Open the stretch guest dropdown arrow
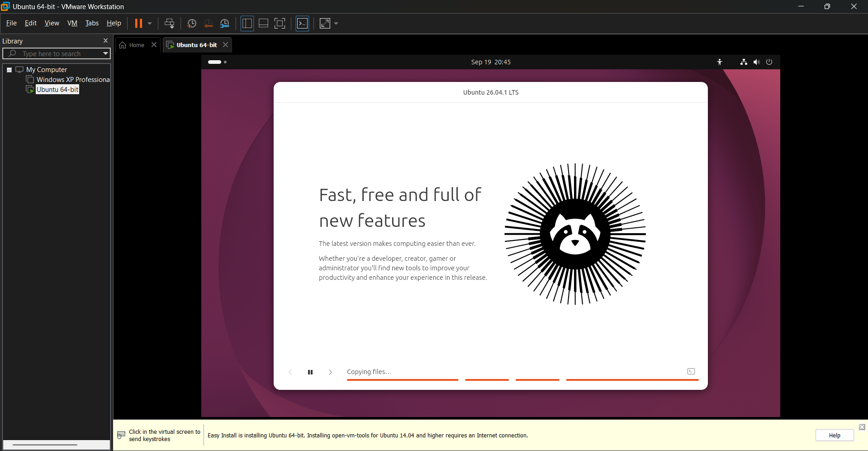Screen dimensions: 868x451 (x=336, y=24)
